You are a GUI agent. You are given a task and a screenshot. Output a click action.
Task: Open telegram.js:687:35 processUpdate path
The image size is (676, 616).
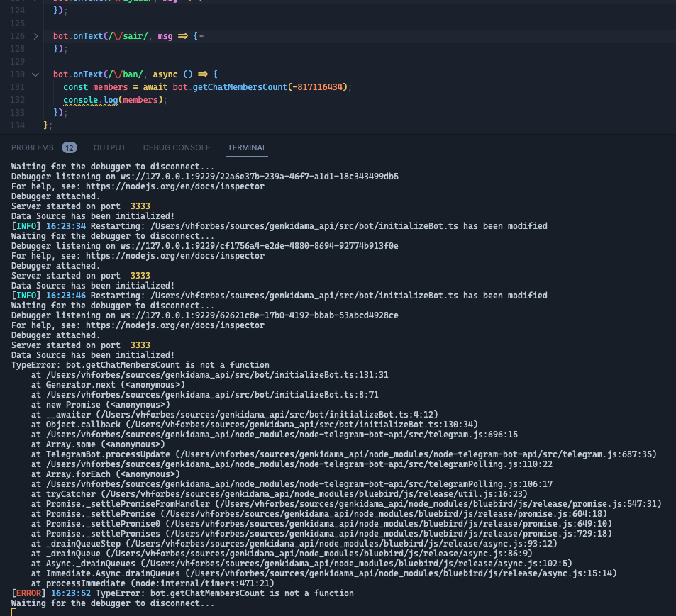pyautogui.click(x=416, y=454)
